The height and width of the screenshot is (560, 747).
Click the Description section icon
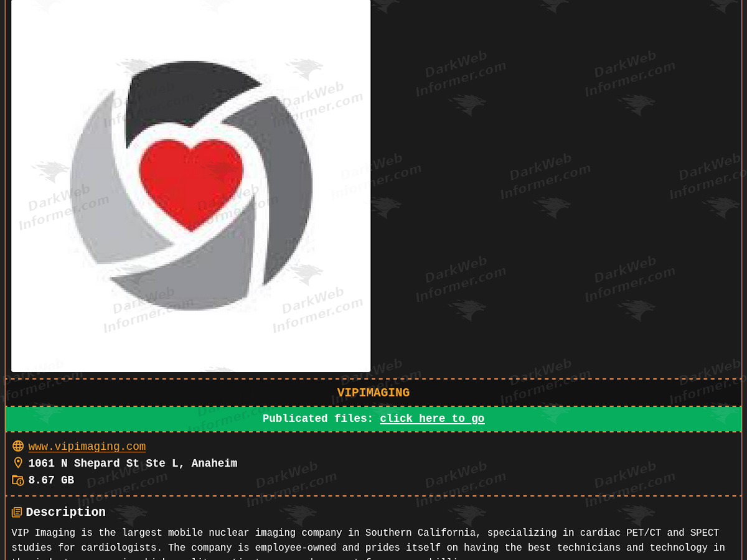click(x=17, y=512)
